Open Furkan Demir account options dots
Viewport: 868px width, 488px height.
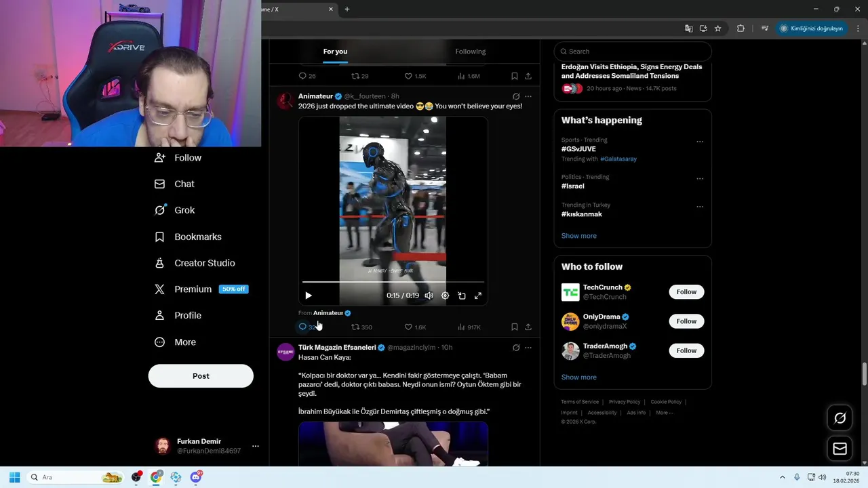pos(256,446)
